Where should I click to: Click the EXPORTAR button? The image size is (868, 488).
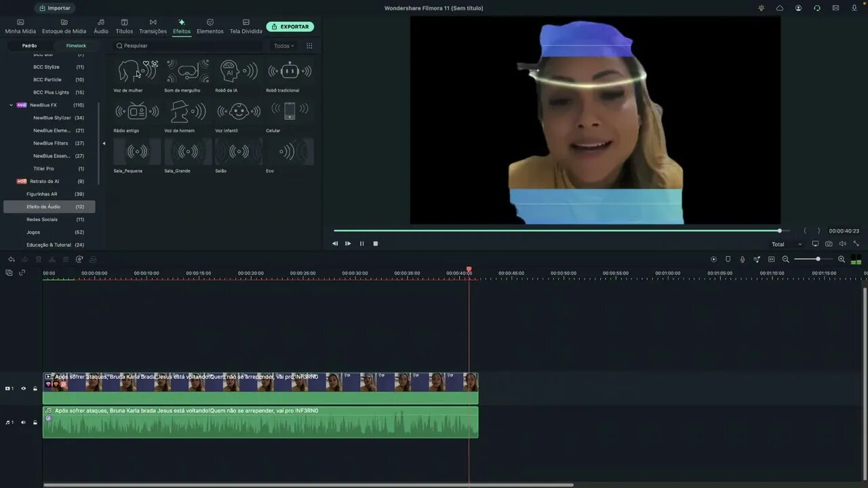pos(290,26)
